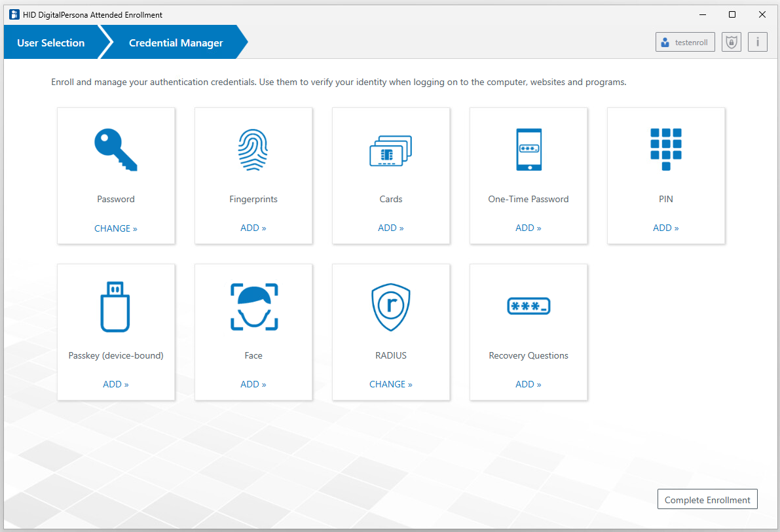Click ADD link under PIN
Screen dimensions: 780x532
pos(666,228)
